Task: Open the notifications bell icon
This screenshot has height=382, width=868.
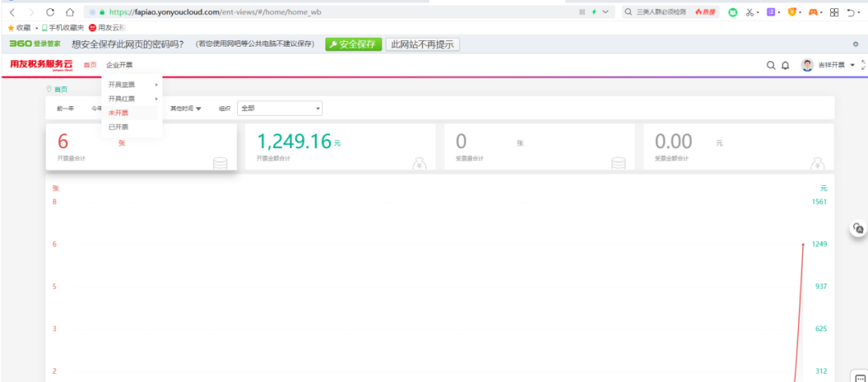Action: tap(785, 65)
